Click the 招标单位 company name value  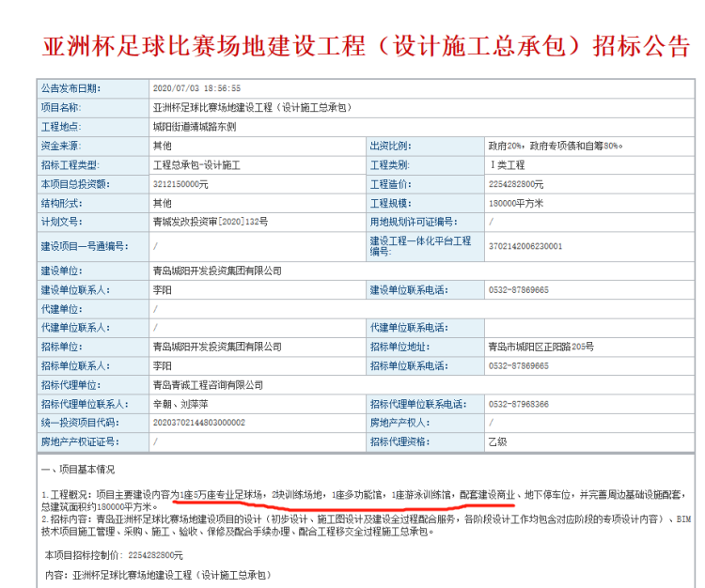218,348
